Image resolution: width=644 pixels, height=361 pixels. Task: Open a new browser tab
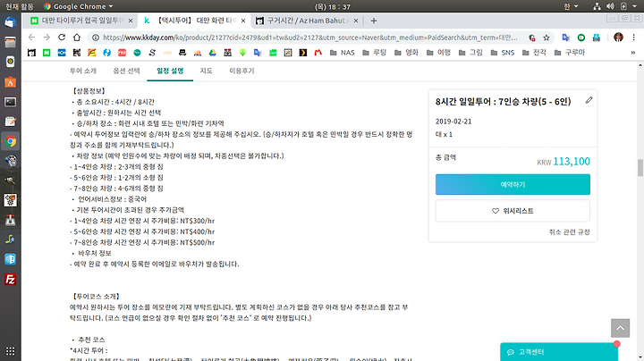(x=373, y=21)
